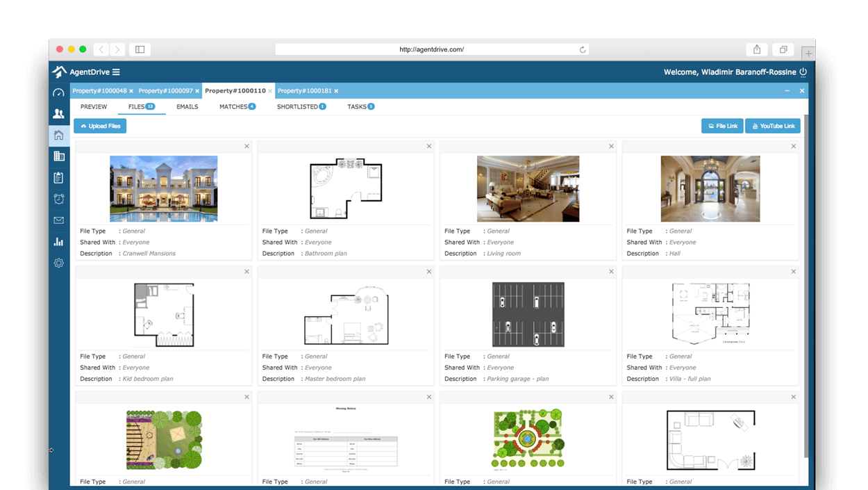Open the Living room photo thumbnail
The width and height of the screenshot is (868, 490).
pyautogui.click(x=528, y=188)
